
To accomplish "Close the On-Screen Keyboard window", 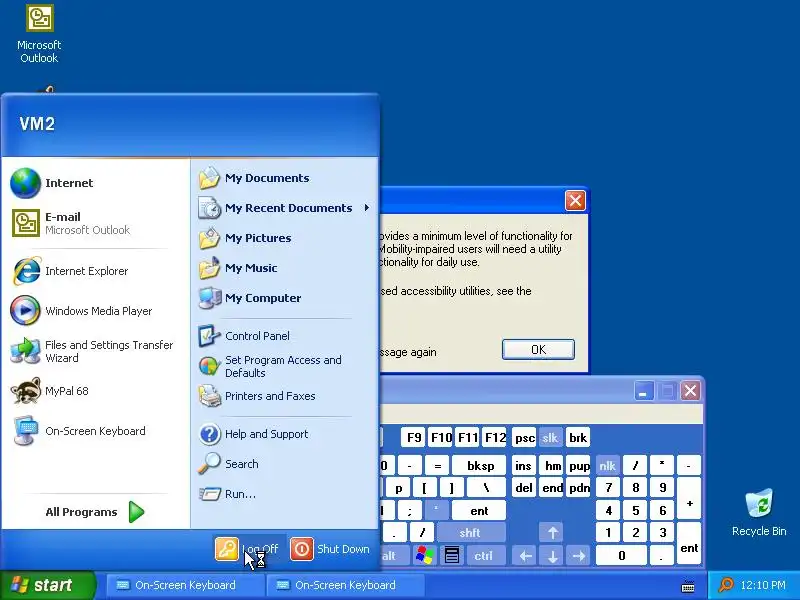I will [x=691, y=391].
